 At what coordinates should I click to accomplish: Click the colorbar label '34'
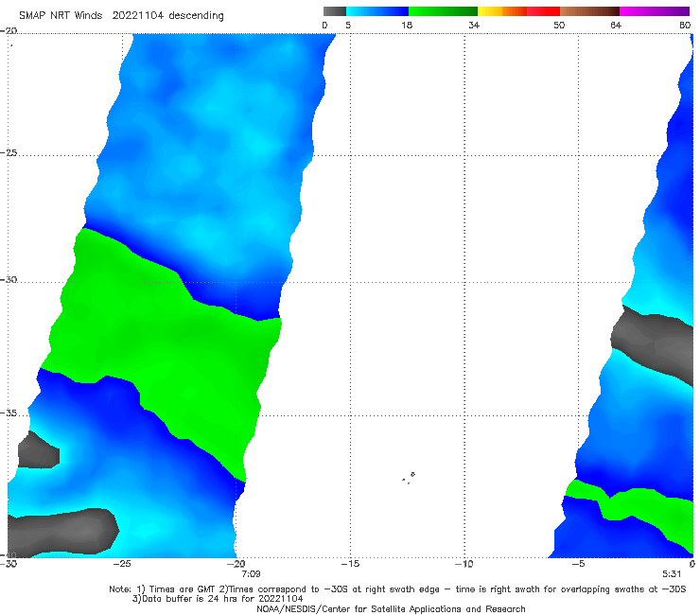474,26
